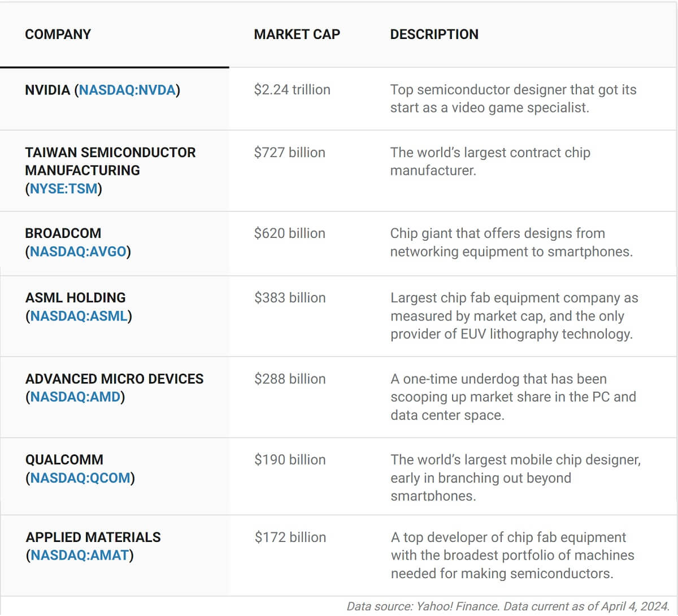Viewport: 678px width, 616px height.
Task: Click the $172 billion market cap value
Action: coord(290,537)
